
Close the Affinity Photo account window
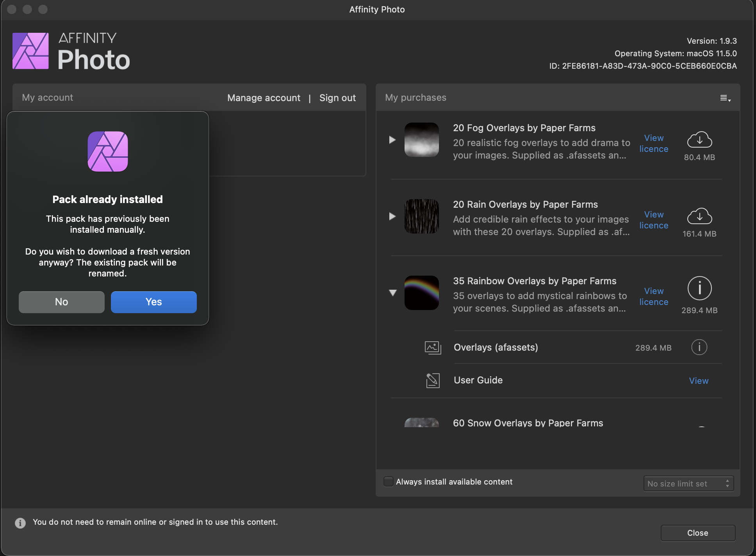pos(698,533)
